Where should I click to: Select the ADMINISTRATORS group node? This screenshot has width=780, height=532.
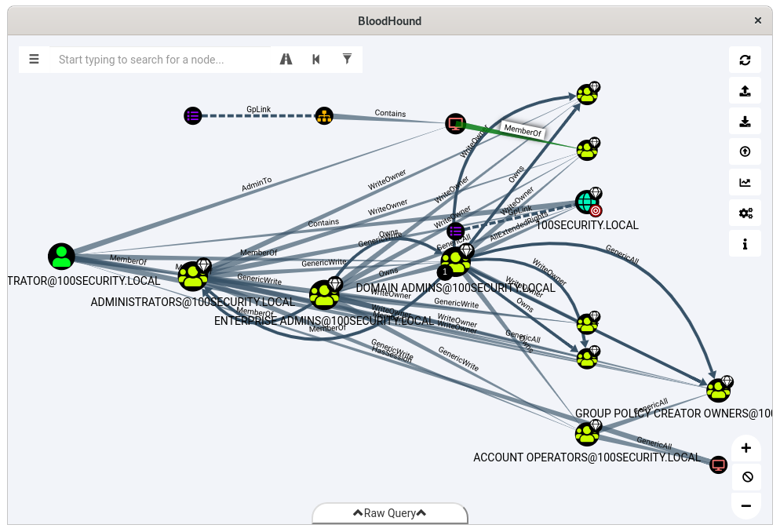coord(193,276)
